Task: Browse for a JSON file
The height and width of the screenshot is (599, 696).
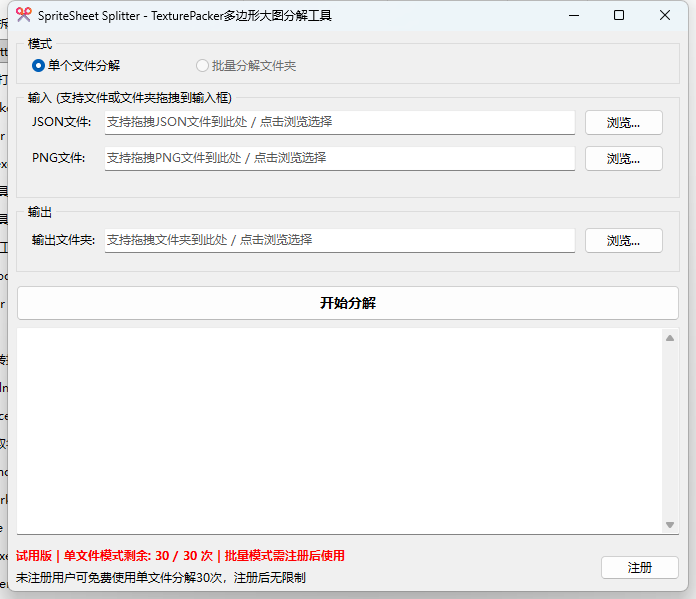Action: pyautogui.click(x=624, y=123)
